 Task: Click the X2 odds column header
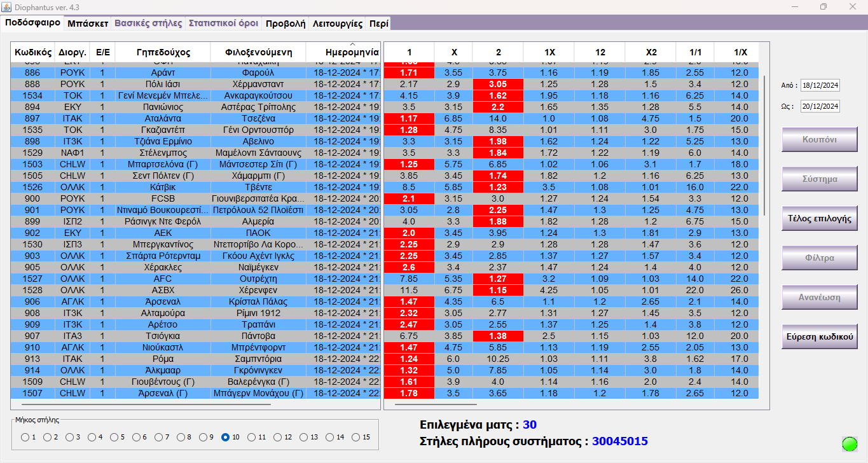point(651,52)
